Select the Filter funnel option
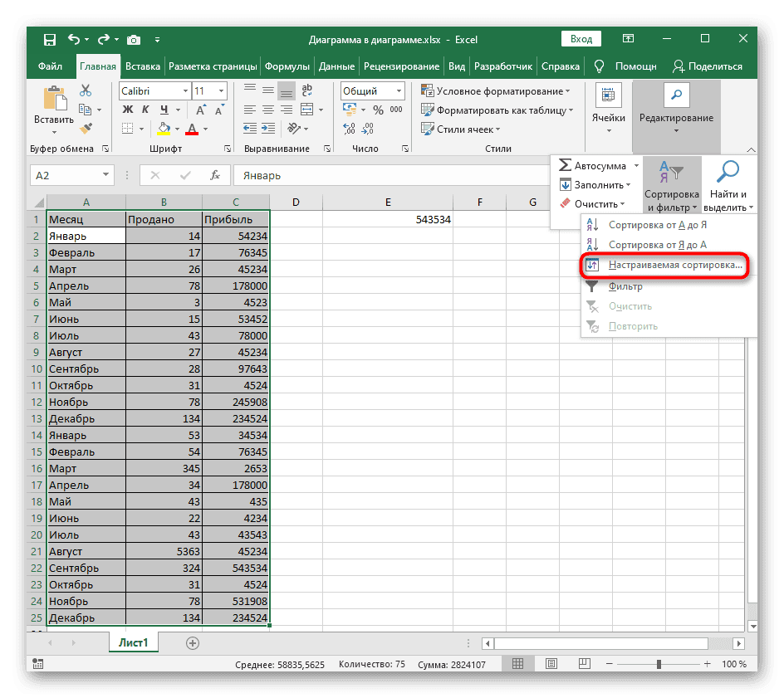This screenshot has height=698, width=784. click(625, 286)
